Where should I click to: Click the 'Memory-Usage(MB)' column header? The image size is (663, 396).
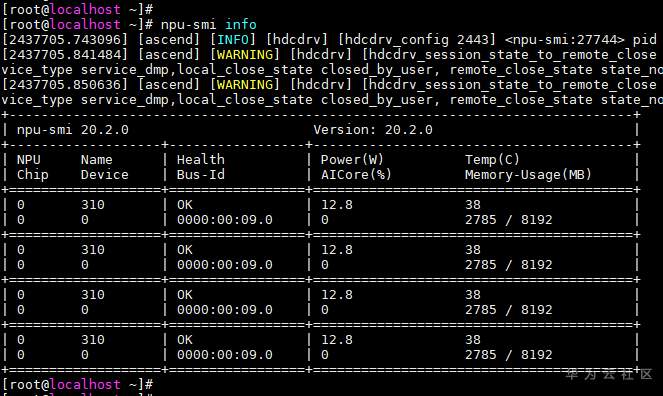(x=528, y=175)
